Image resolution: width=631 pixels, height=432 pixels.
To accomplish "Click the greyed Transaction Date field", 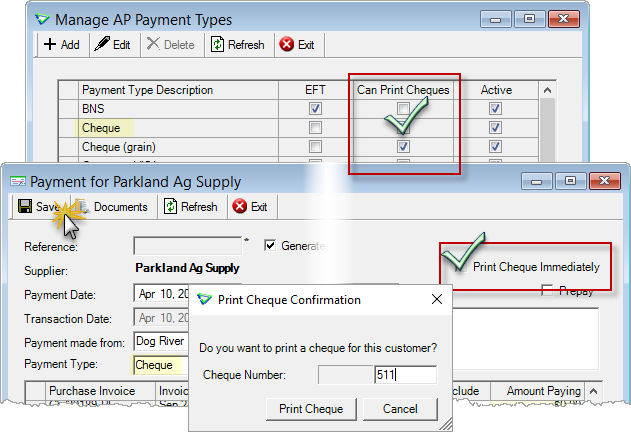I will [161, 318].
